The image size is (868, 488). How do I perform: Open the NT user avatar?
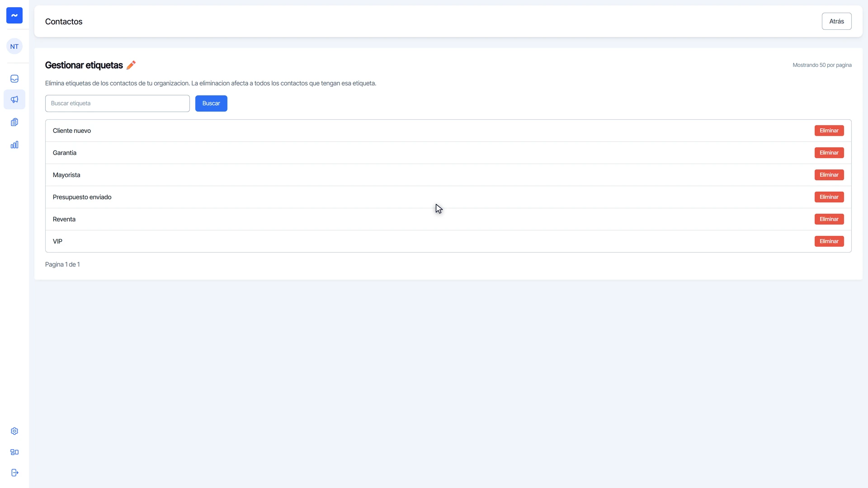(x=14, y=46)
